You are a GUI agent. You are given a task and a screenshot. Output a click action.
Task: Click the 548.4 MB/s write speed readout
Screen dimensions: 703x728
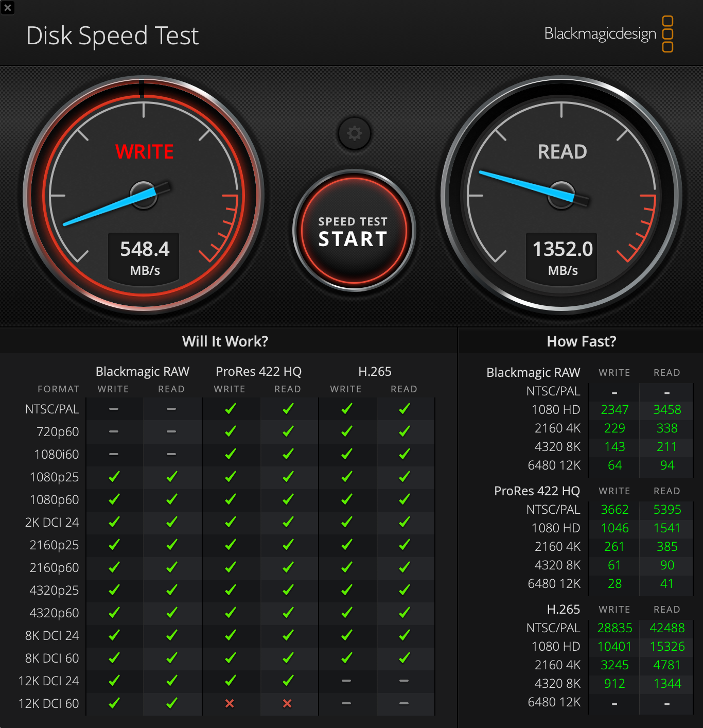(x=144, y=258)
